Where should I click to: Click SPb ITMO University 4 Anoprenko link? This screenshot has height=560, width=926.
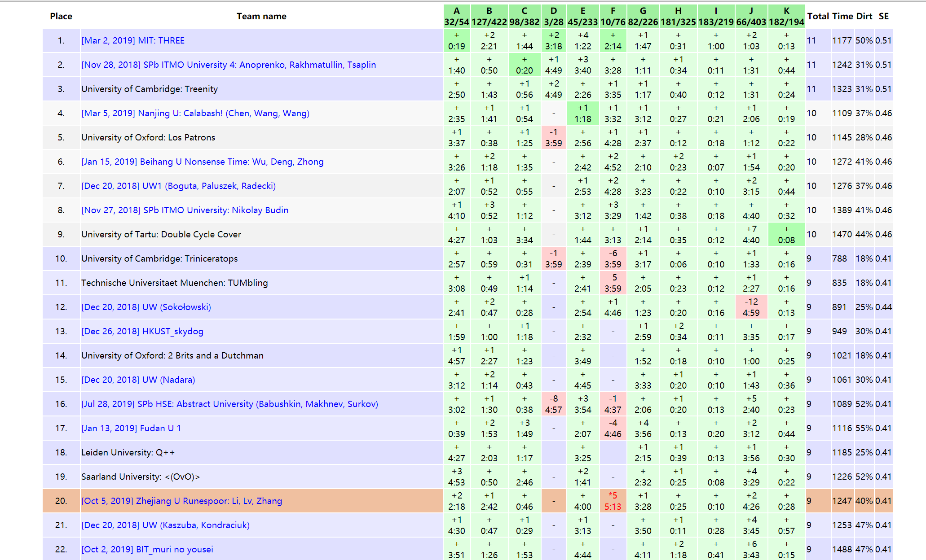tap(229, 65)
